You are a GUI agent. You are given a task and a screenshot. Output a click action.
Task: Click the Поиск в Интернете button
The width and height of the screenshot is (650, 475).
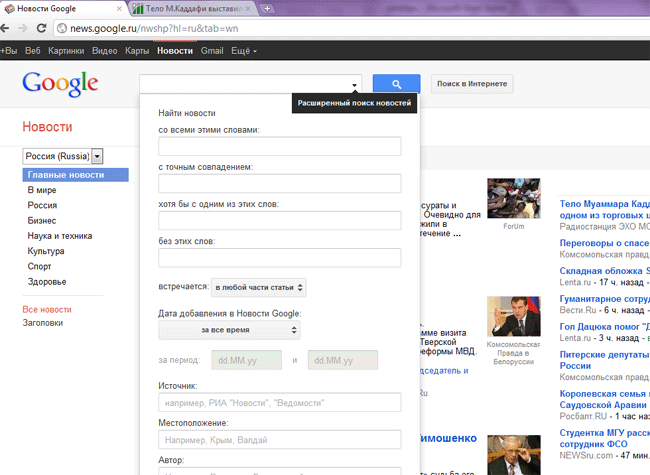[x=472, y=84]
